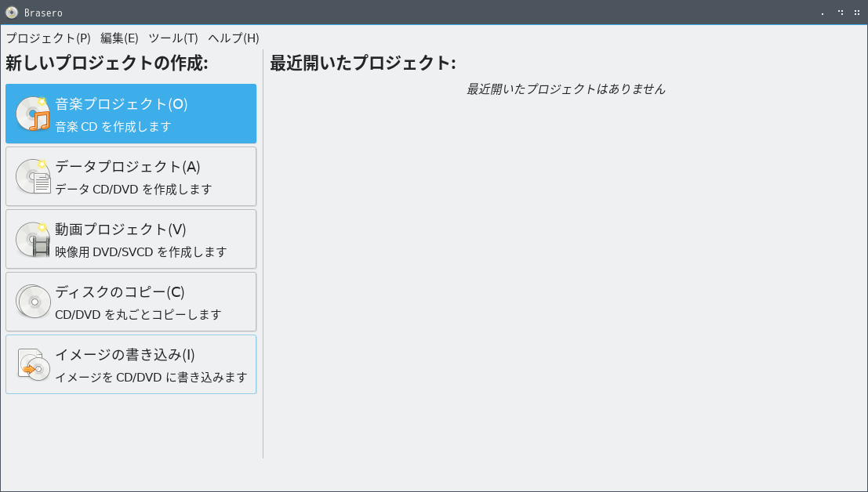Image resolution: width=868 pixels, height=492 pixels.
Task: Click the disc copy double-CD icon
Action: pyautogui.click(x=33, y=302)
